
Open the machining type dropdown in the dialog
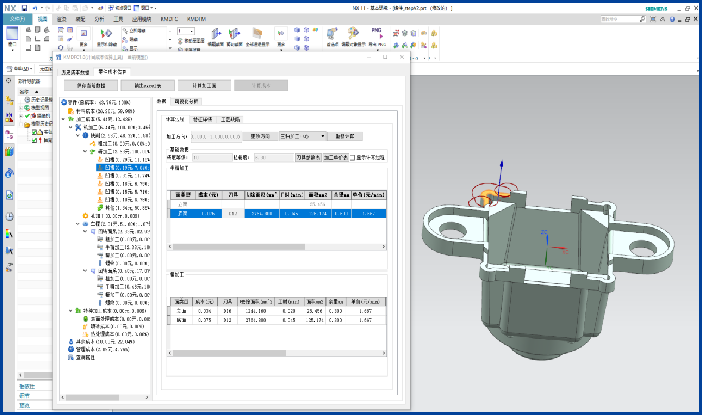point(301,136)
